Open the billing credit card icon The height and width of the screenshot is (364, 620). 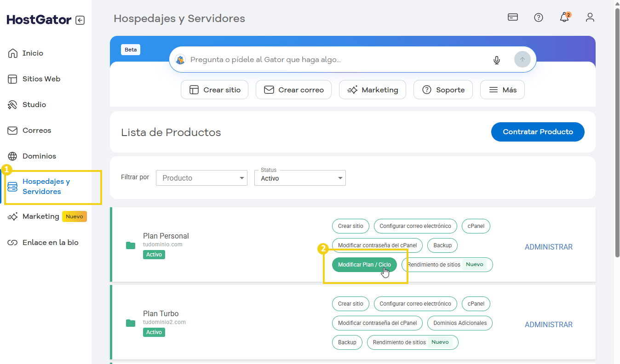[513, 17]
